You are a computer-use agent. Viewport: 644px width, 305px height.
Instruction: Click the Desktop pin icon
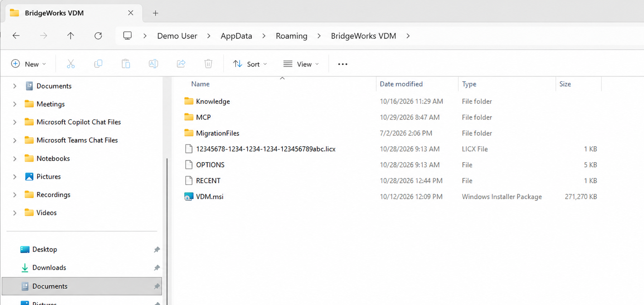(157, 250)
